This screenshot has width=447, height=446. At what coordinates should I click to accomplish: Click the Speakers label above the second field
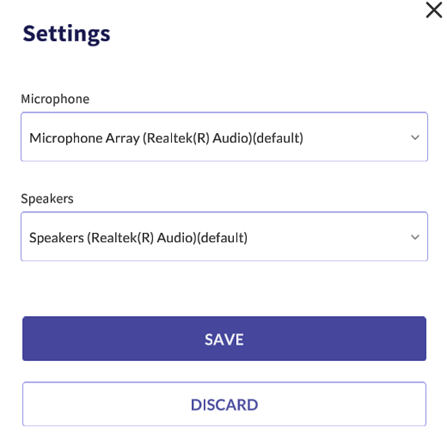pos(47,198)
